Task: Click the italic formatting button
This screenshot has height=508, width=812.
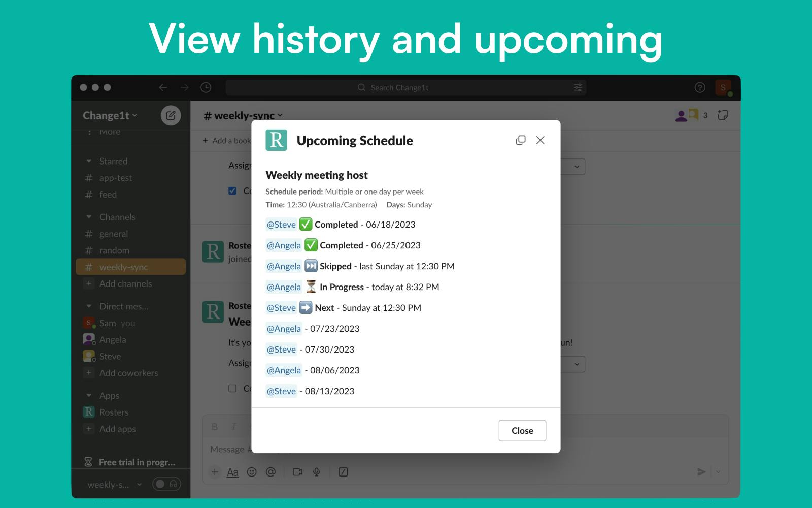Action: tap(233, 427)
